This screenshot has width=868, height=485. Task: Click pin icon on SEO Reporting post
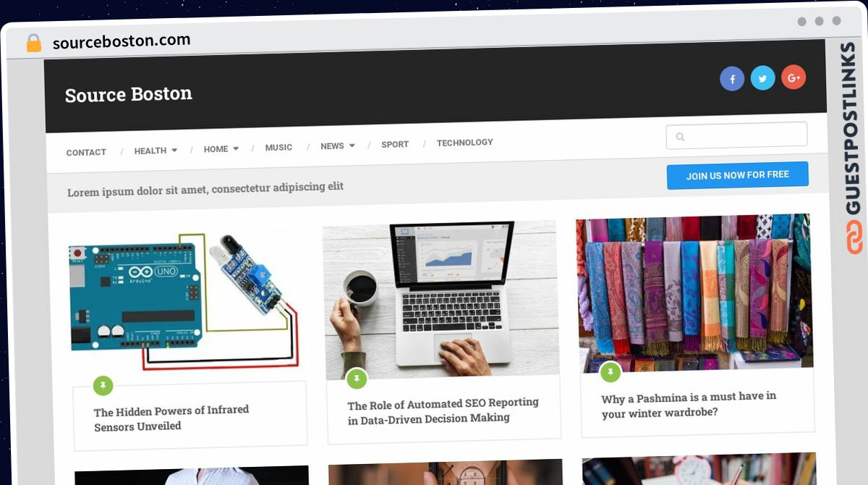click(x=357, y=379)
